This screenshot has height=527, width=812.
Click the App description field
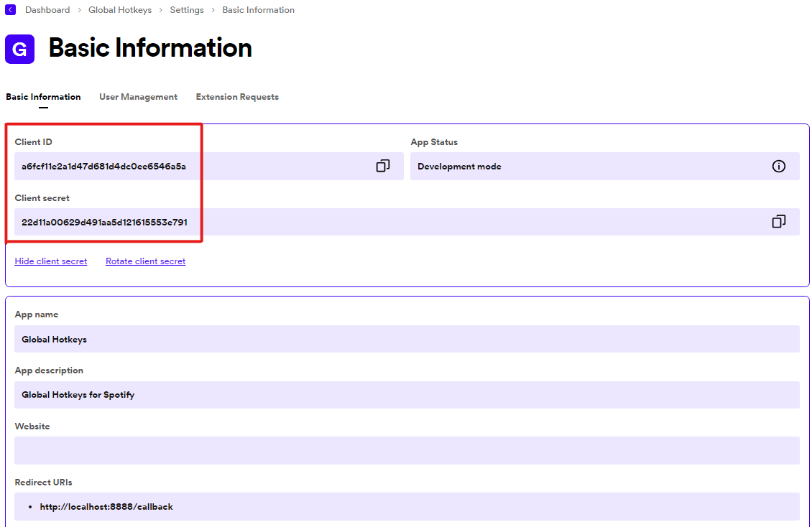(407, 395)
